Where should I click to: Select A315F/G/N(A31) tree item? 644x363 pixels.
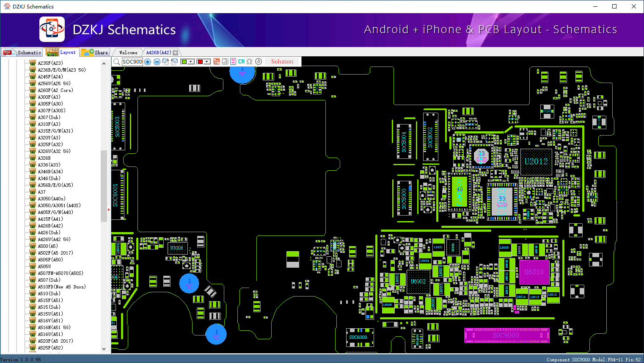tap(55, 131)
